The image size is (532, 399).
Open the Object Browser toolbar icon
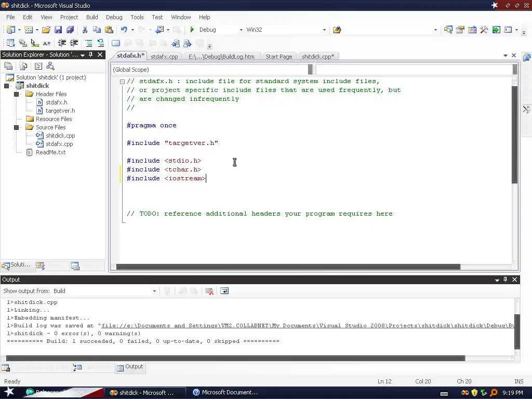point(472,30)
